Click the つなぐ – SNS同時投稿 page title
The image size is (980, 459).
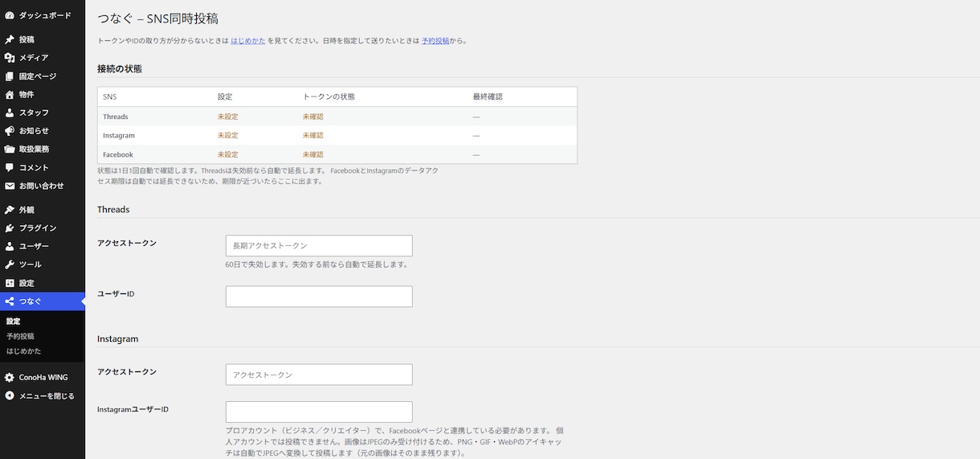[157, 18]
